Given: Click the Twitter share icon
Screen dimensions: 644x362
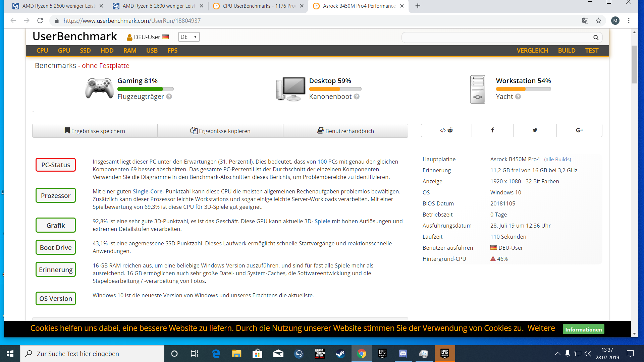Looking at the screenshot, I should tap(535, 130).
